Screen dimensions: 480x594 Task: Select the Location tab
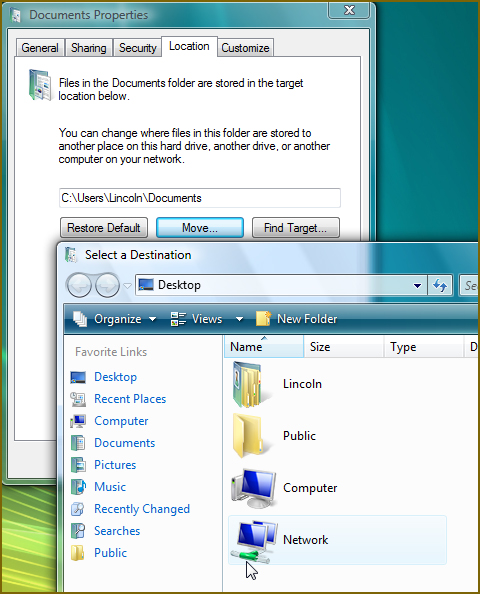pos(189,47)
